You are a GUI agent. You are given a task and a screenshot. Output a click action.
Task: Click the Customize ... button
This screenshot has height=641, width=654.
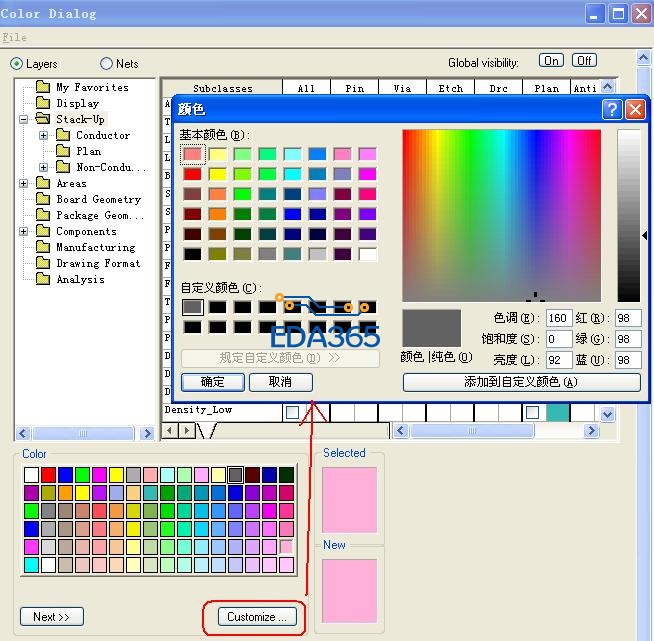tap(256, 616)
